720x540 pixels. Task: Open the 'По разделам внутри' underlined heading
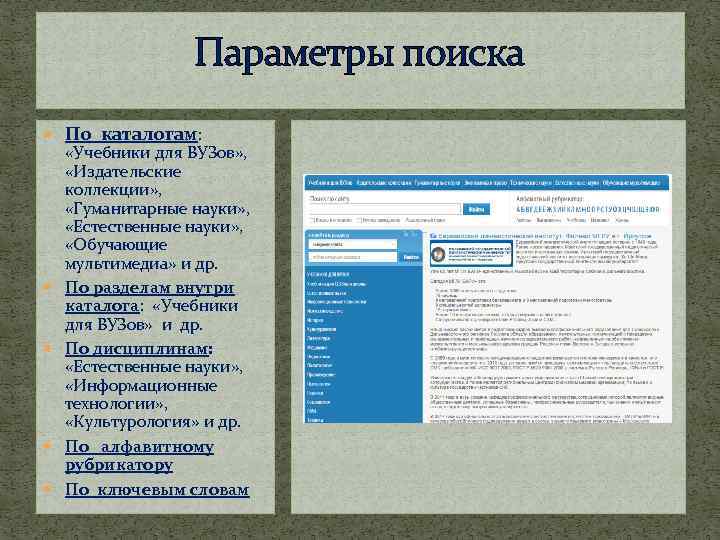pyautogui.click(x=149, y=288)
